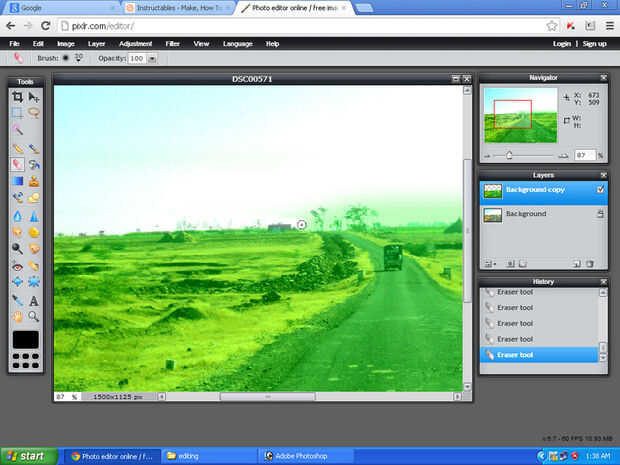Screen dimensions: 620x465
Task: Click History panel scroll up arrow
Action: coord(603,293)
